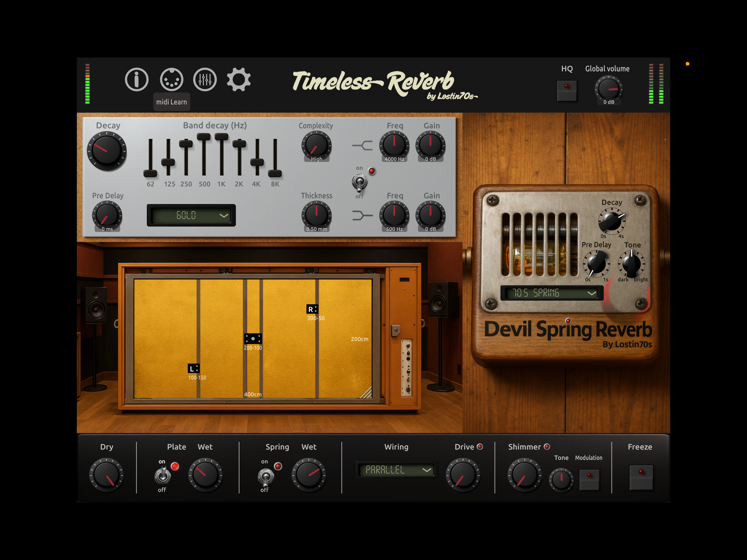Click the plate resize corner handle

pos(366,393)
